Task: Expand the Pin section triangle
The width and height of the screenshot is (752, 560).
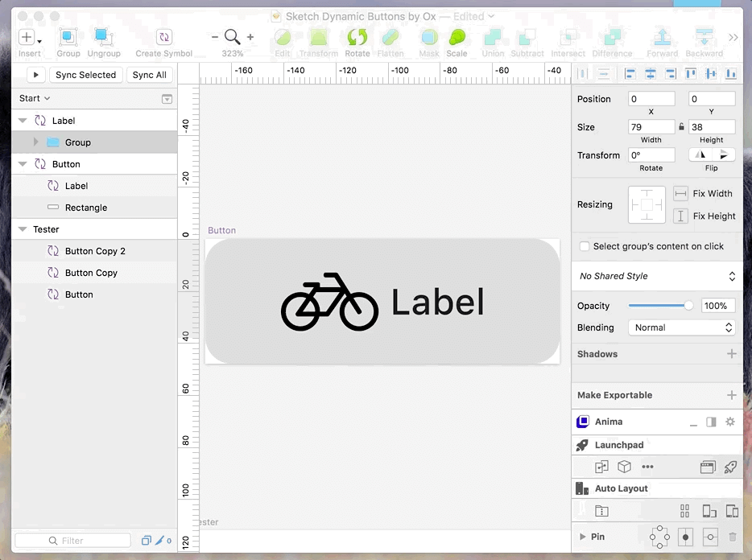Action: point(582,537)
